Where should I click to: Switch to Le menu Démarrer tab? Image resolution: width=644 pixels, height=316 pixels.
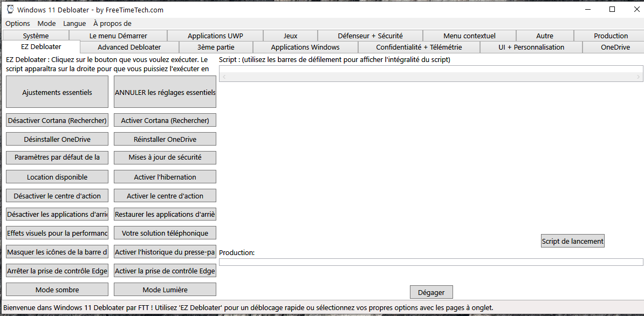click(118, 36)
